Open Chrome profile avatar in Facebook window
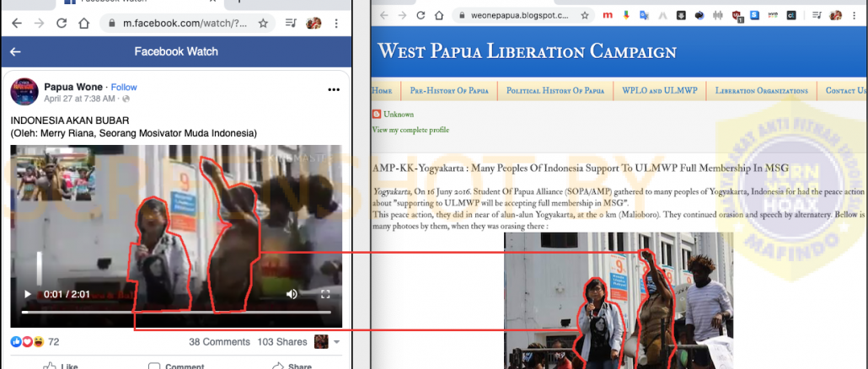This screenshot has width=868, height=369. click(x=313, y=24)
